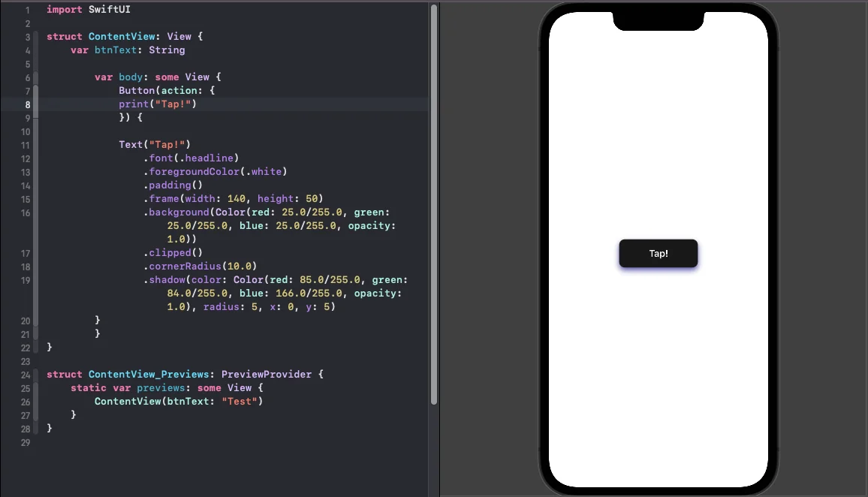
Task: Click the .clipped() modifier on line 17
Action: (173, 253)
